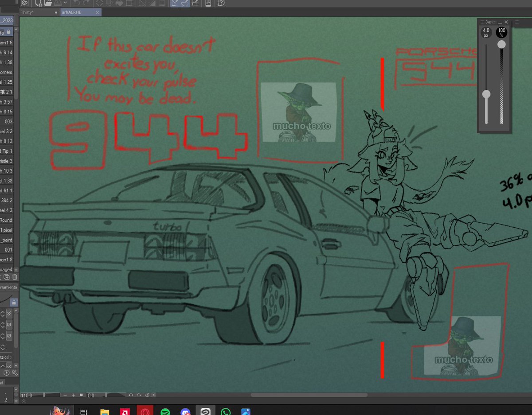
Task: Select the 'el 1 25' sub tool entry
Action: tap(7, 82)
